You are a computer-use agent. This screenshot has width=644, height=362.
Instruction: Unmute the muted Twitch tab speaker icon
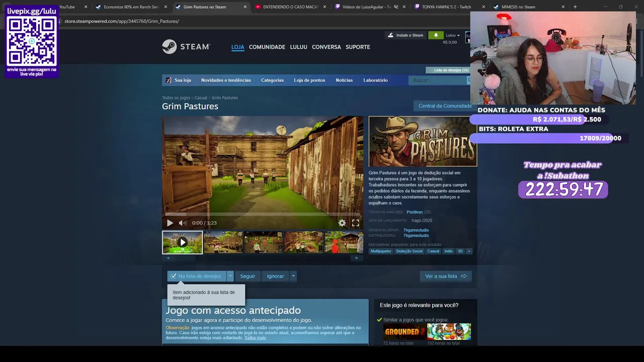coord(396,7)
